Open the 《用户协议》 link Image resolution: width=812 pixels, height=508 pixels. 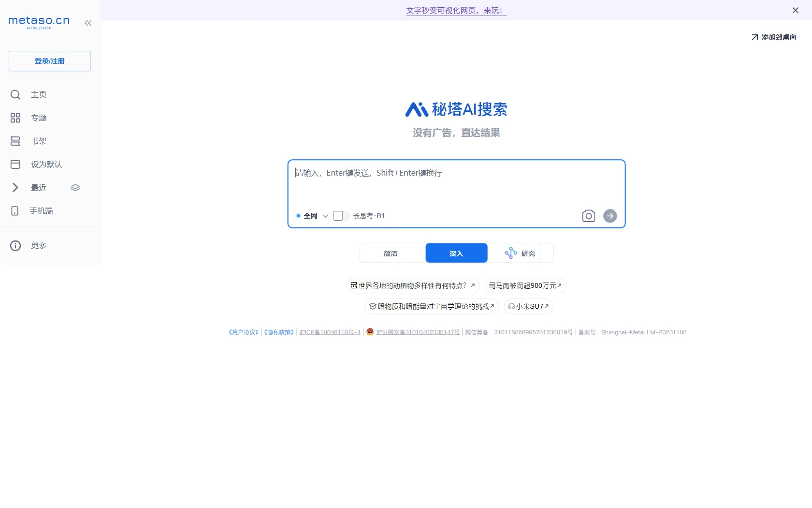(244, 332)
